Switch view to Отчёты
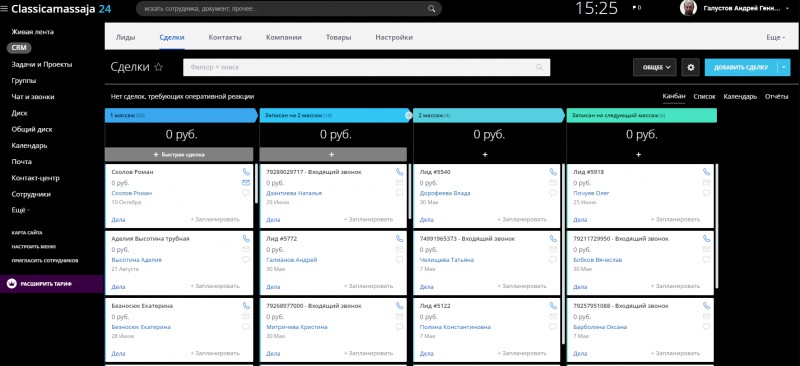Image resolution: width=800 pixels, height=366 pixels. [x=777, y=96]
